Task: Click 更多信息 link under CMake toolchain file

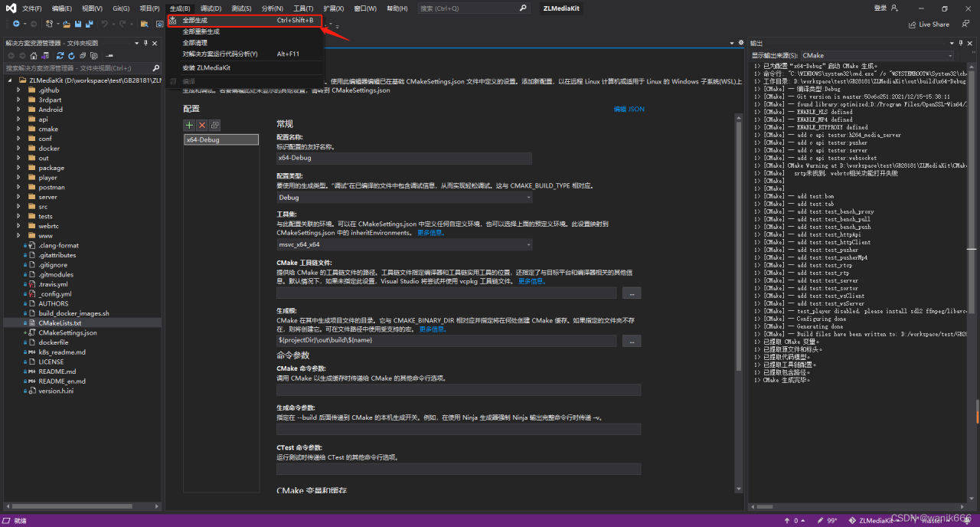Action: pos(531,281)
